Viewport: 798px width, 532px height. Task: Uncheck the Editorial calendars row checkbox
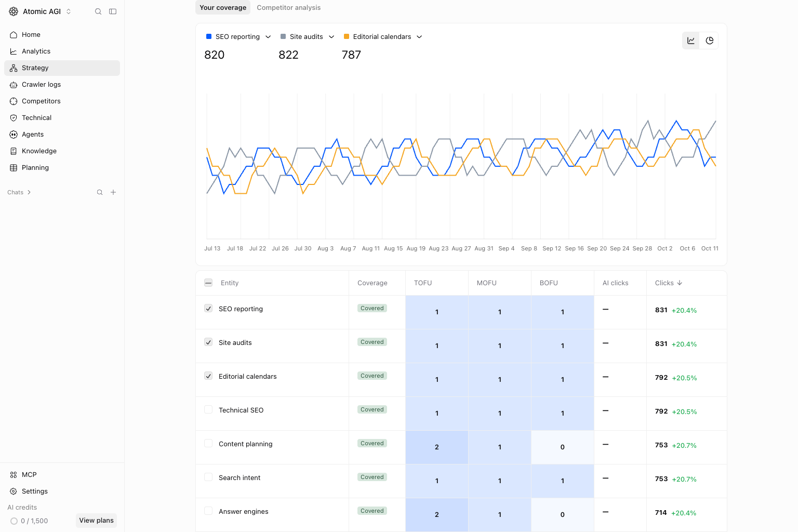pos(208,376)
